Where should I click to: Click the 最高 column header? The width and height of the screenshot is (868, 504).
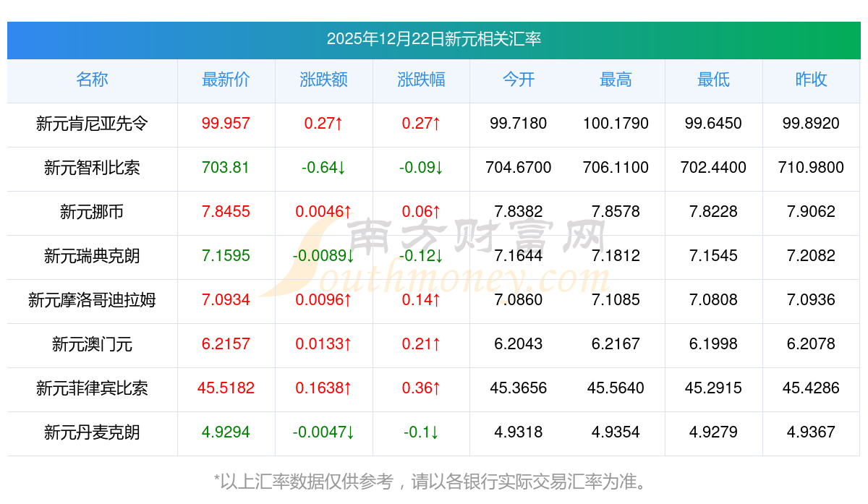616,80
